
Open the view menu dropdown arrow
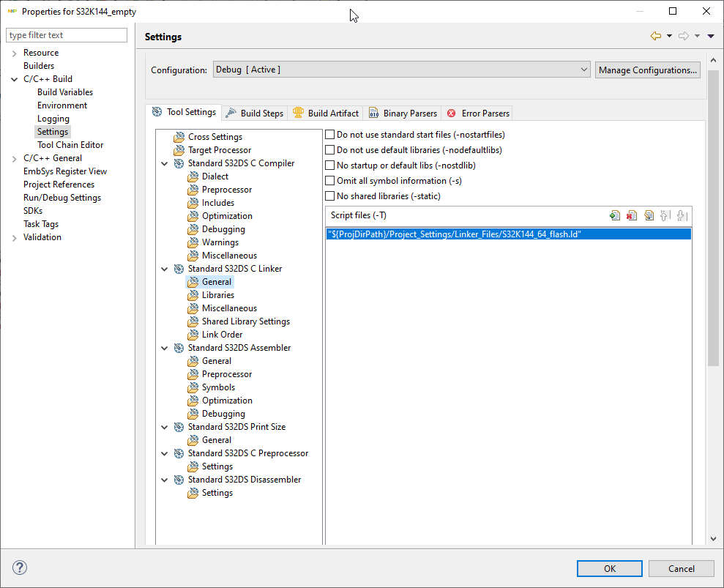(711, 36)
